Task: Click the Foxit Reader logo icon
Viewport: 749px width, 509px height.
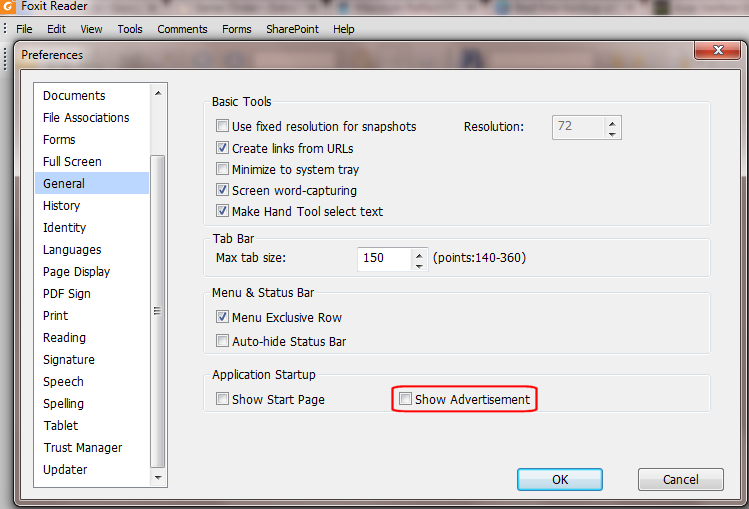Action: 8,6
